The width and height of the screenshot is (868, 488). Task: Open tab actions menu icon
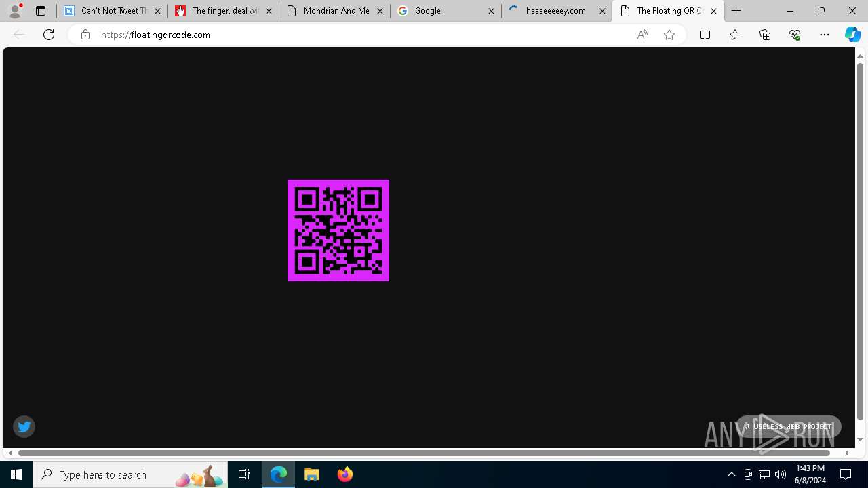click(x=40, y=11)
